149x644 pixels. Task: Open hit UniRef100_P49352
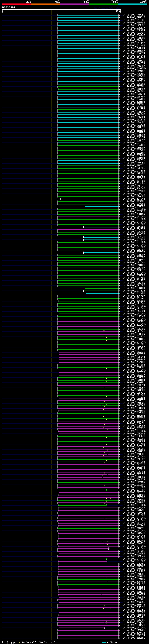pyautogui.click(x=134, y=25)
